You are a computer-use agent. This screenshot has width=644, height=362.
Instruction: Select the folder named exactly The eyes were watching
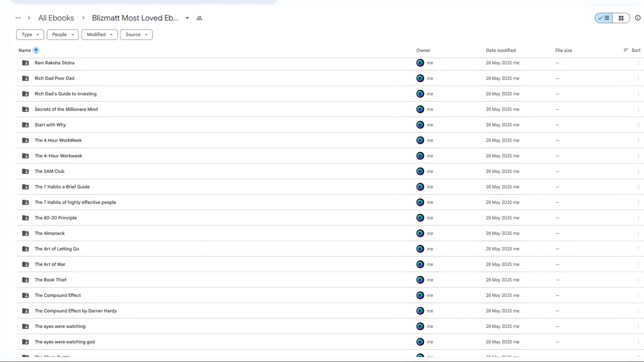[60, 326]
